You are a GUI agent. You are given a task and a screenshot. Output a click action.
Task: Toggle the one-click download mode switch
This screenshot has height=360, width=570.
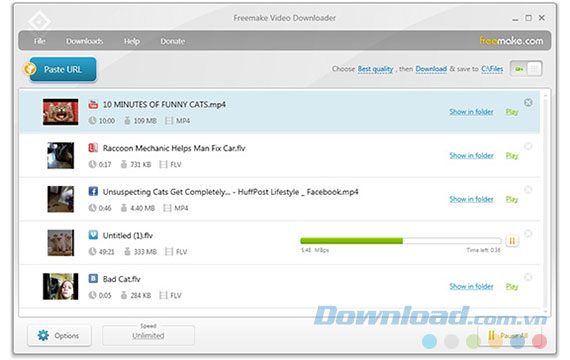(x=526, y=69)
